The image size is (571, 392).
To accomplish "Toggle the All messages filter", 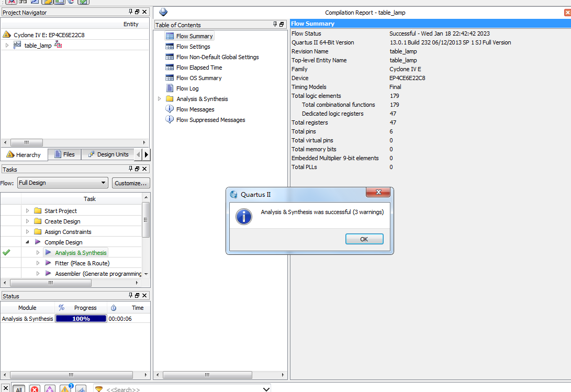I will 18,389.
